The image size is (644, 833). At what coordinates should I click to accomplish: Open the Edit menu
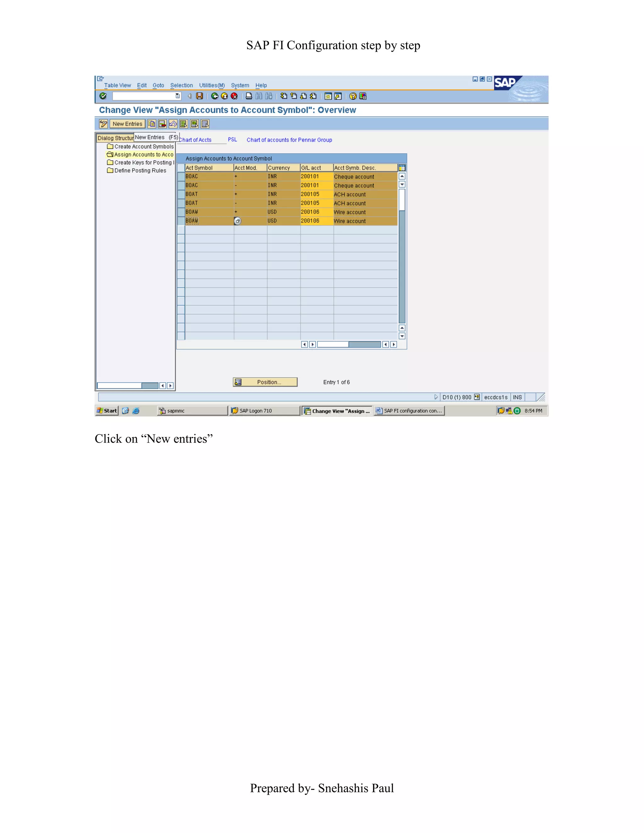click(x=142, y=86)
